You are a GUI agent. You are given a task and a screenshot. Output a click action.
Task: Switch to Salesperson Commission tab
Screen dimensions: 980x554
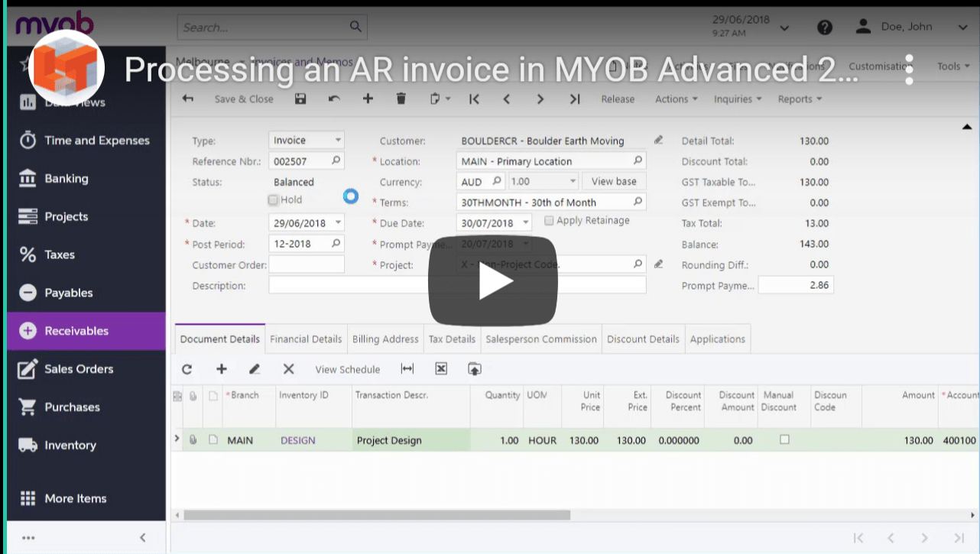(541, 339)
